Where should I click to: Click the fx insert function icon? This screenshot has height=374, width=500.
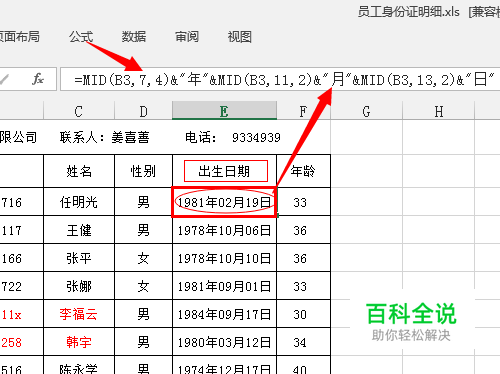38,79
